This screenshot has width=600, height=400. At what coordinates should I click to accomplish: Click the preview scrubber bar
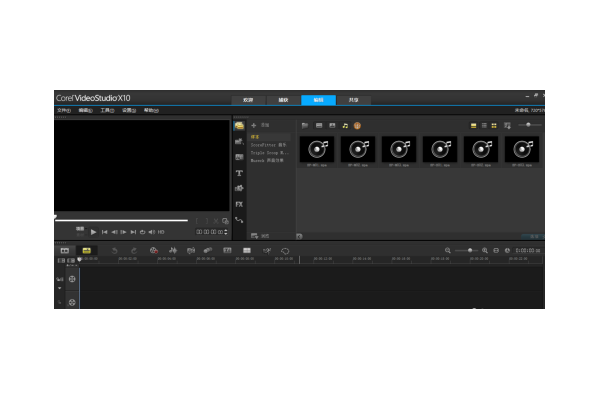click(x=122, y=220)
